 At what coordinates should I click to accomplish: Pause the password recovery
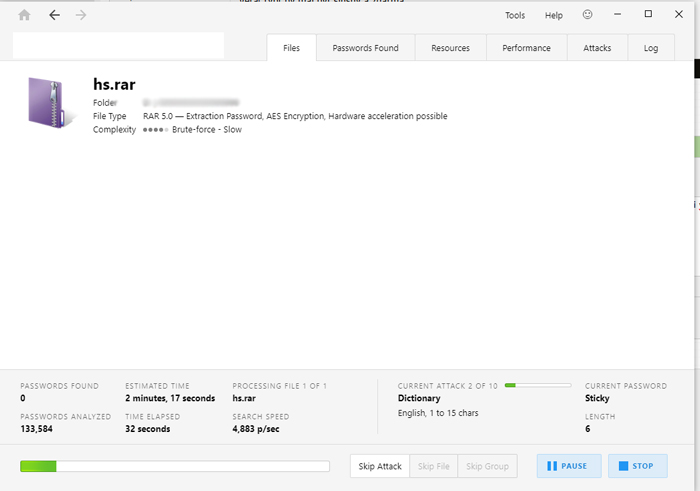(x=569, y=466)
